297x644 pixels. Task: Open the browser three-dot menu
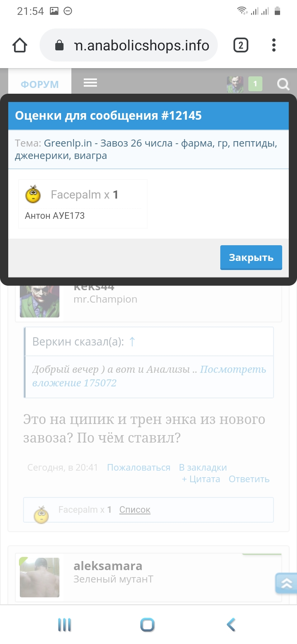click(x=274, y=45)
